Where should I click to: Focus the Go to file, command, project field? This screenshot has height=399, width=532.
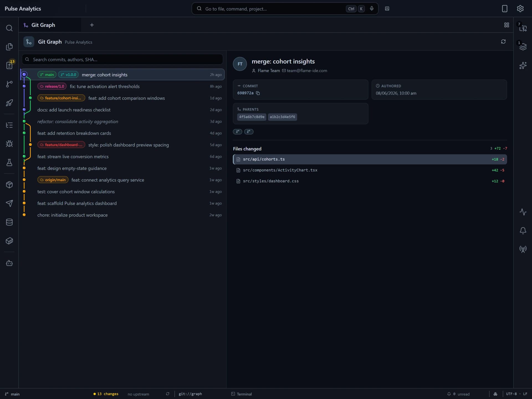(x=285, y=9)
